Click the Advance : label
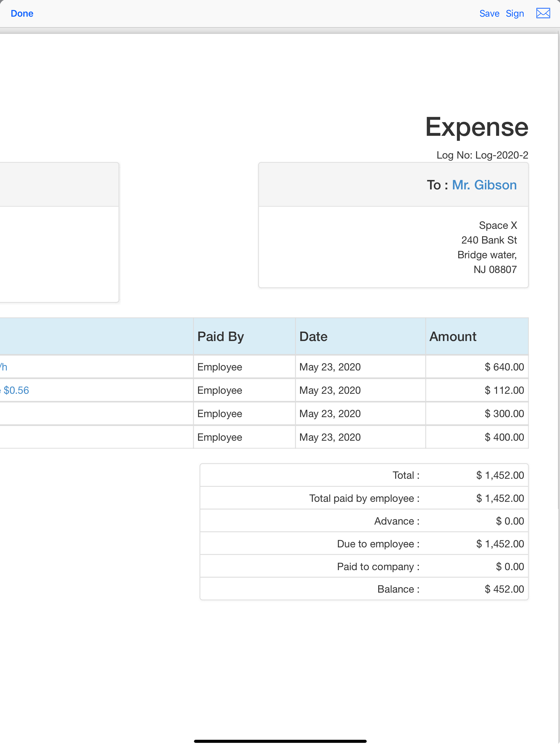The image size is (560, 747). pyautogui.click(x=397, y=521)
